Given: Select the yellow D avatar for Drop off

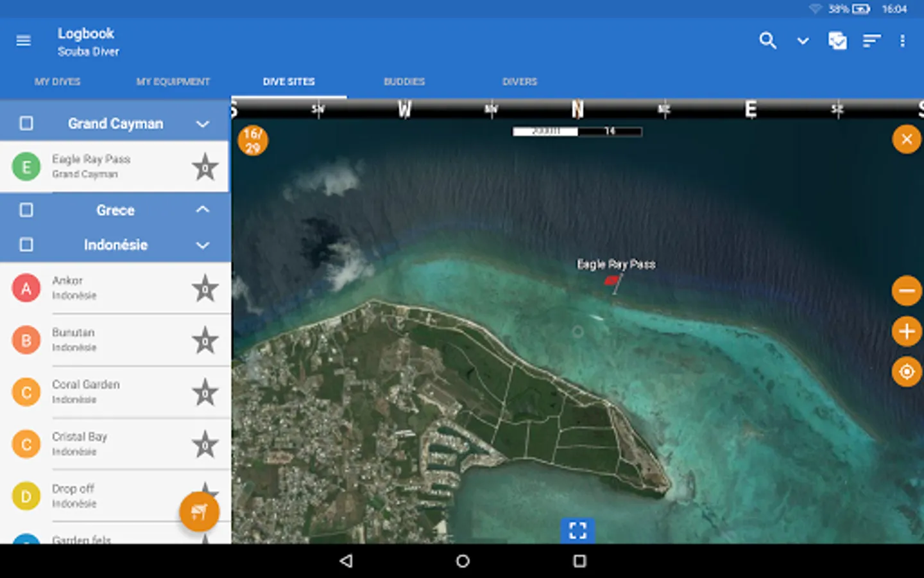Looking at the screenshot, I should (26, 496).
